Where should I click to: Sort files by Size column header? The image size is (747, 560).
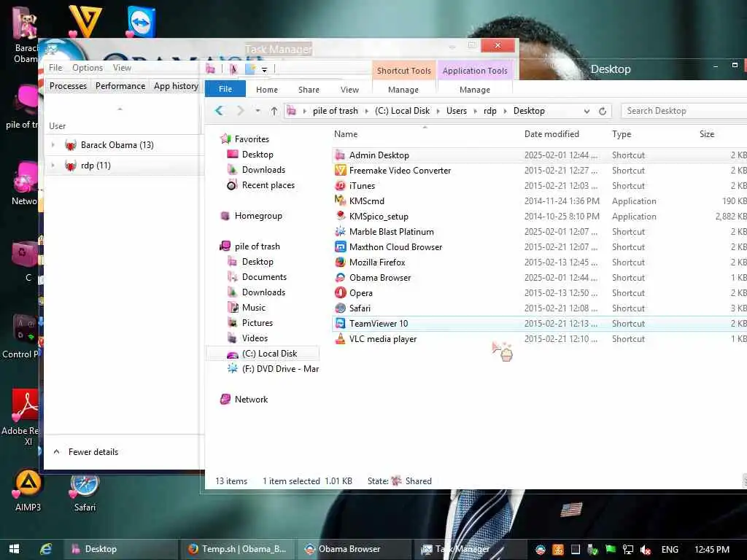(706, 134)
